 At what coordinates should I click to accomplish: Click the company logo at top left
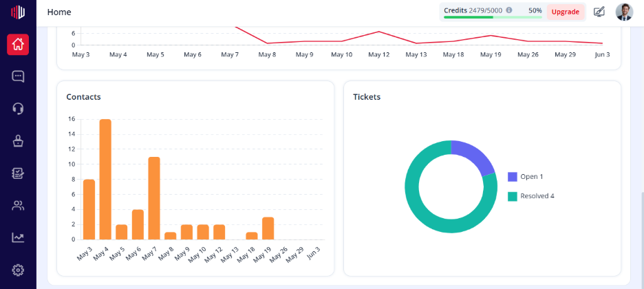pos(18,12)
